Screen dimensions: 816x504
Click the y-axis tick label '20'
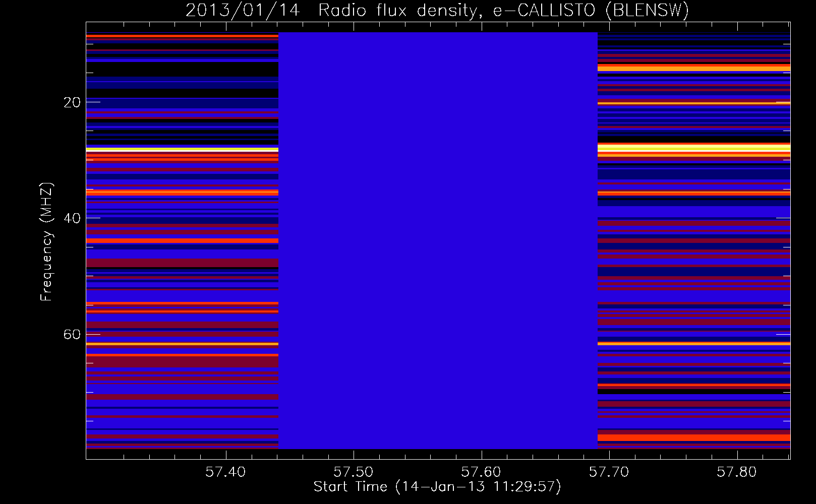(x=72, y=103)
